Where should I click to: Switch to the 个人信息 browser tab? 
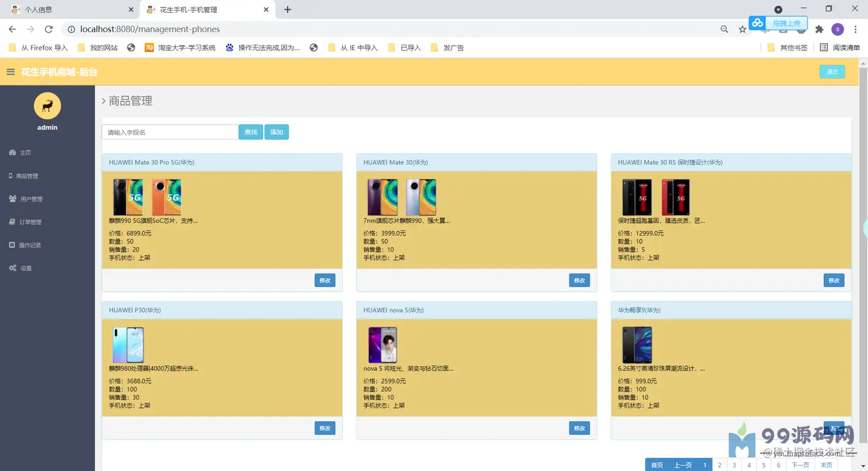(x=69, y=10)
